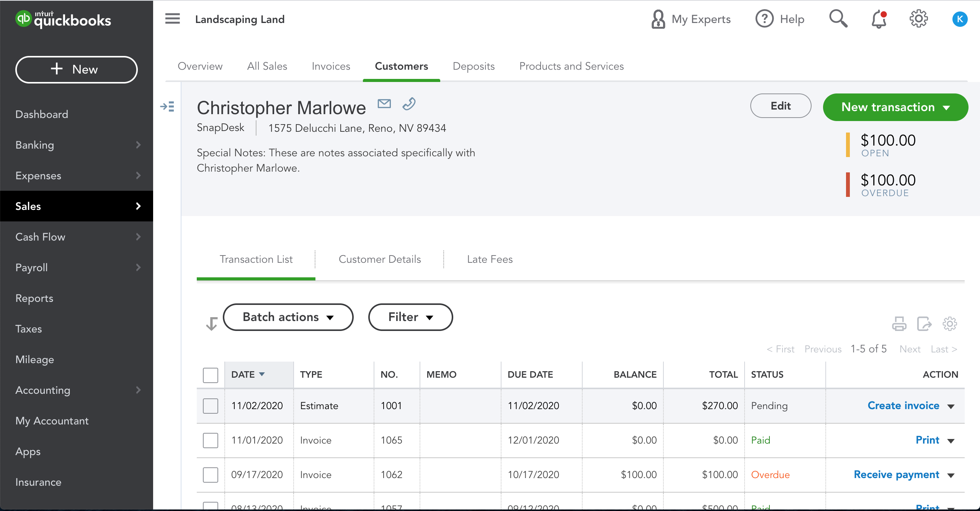The width and height of the screenshot is (980, 511).
Task: Switch to the Invoices tab
Action: pos(331,66)
